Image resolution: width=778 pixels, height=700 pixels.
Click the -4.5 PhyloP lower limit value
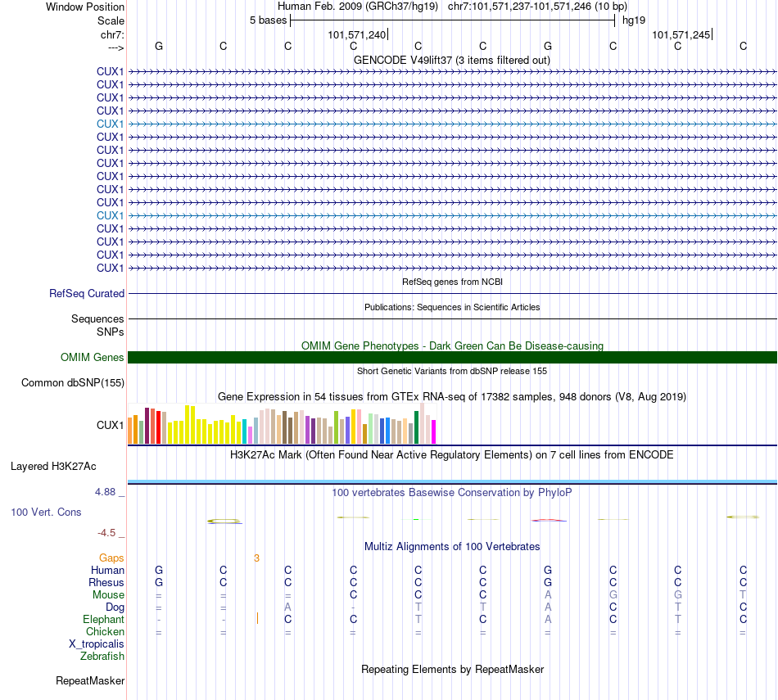click(106, 533)
